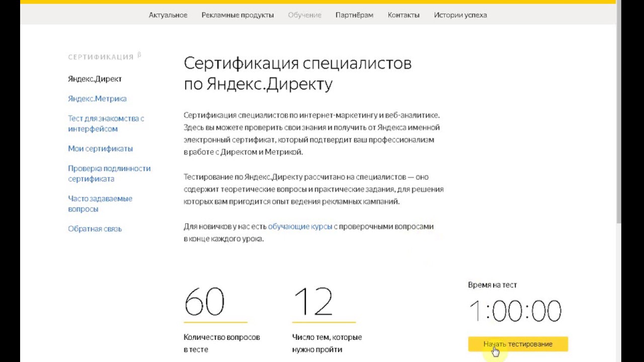The image size is (644, 362).
Task: Click the Количество вопросов в тесте caption
Action: [x=222, y=343]
